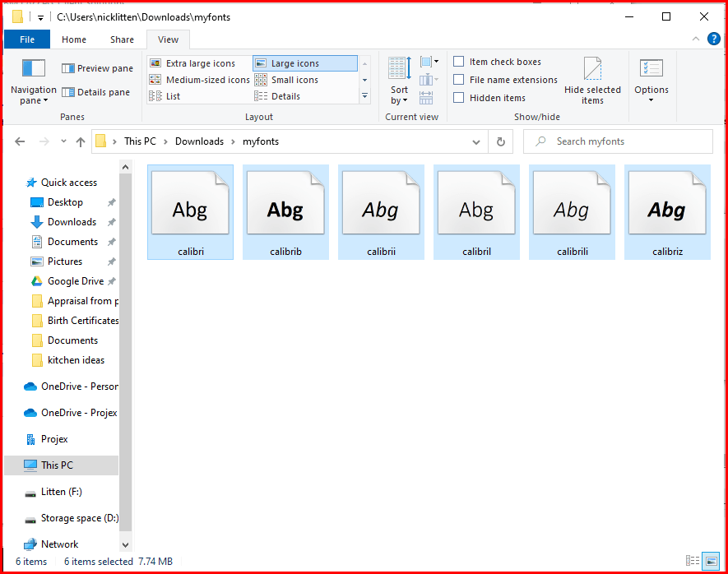Viewport: 728px width, 574px height.
Task: Collapse the ribbon with the caret
Action: (695, 39)
